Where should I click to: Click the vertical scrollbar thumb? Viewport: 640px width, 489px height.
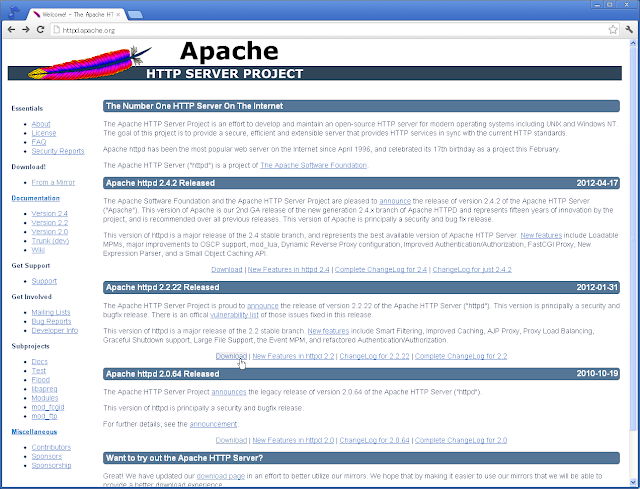point(633,238)
